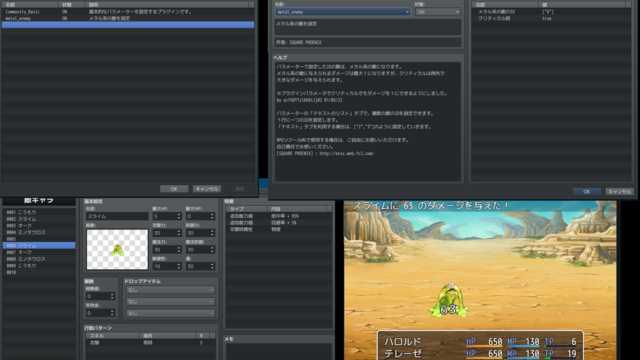Image resolution: width=640 pixels, height=360 pixels.
Task: Select highlighted enemy 0006 スライム
Action: click(x=39, y=245)
